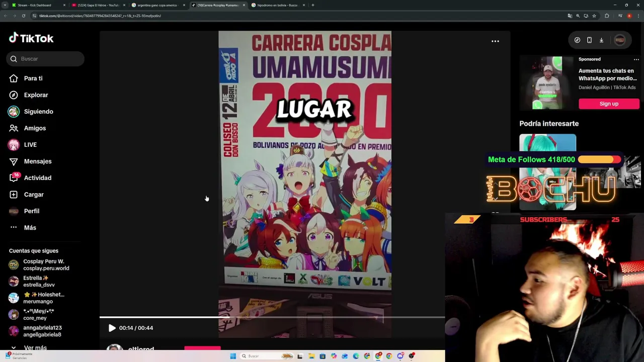Open the eltiorod creator profile name

(141, 349)
